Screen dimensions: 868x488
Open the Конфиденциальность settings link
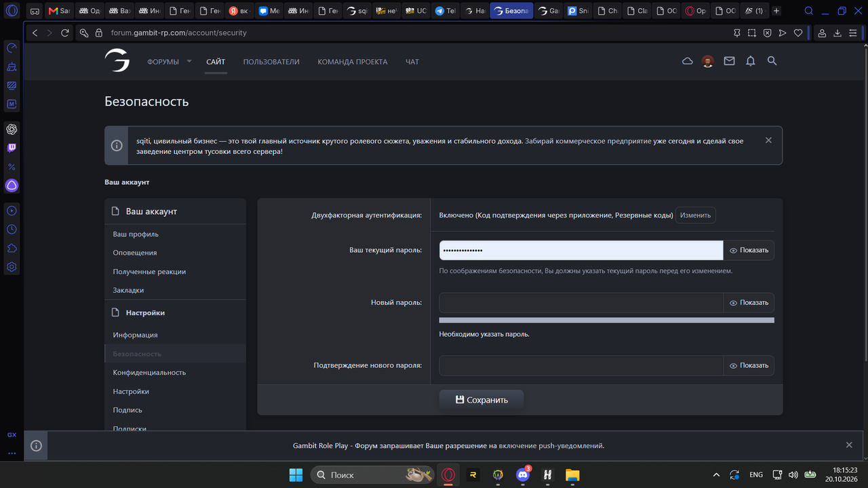point(149,372)
